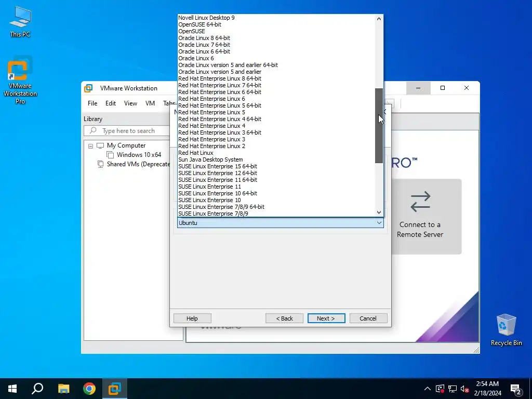Launch Google Chrome from taskbar

[x=89, y=389]
